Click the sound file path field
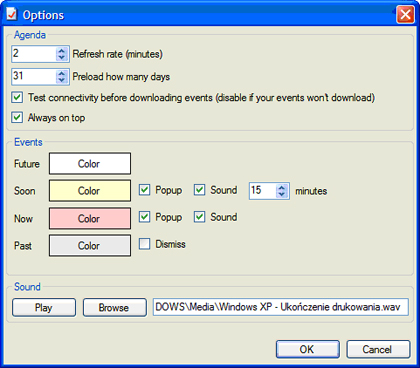420x368 pixels. click(x=281, y=307)
